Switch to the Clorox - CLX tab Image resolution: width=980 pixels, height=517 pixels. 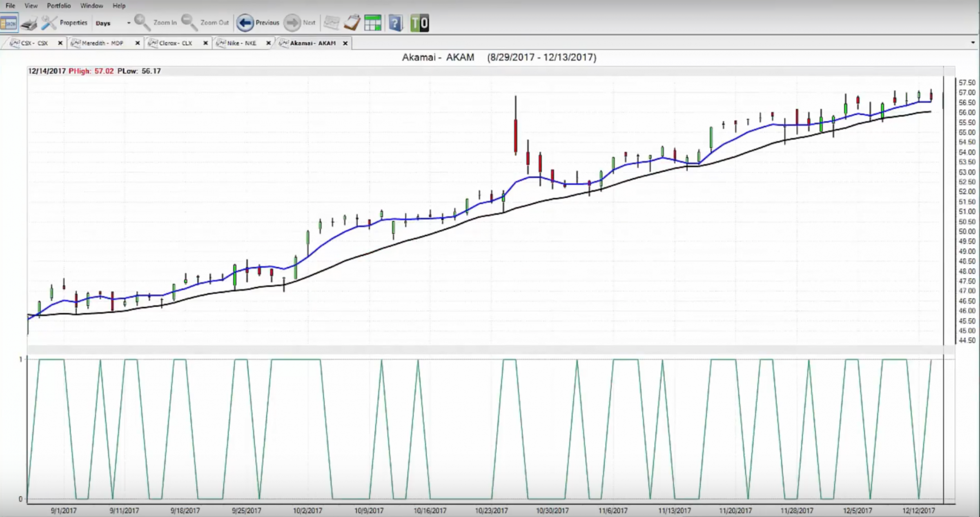(176, 43)
